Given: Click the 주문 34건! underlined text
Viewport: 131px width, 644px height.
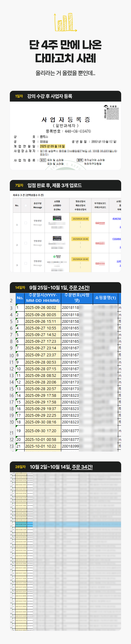Looking at the screenshot, I should [x=82, y=467].
